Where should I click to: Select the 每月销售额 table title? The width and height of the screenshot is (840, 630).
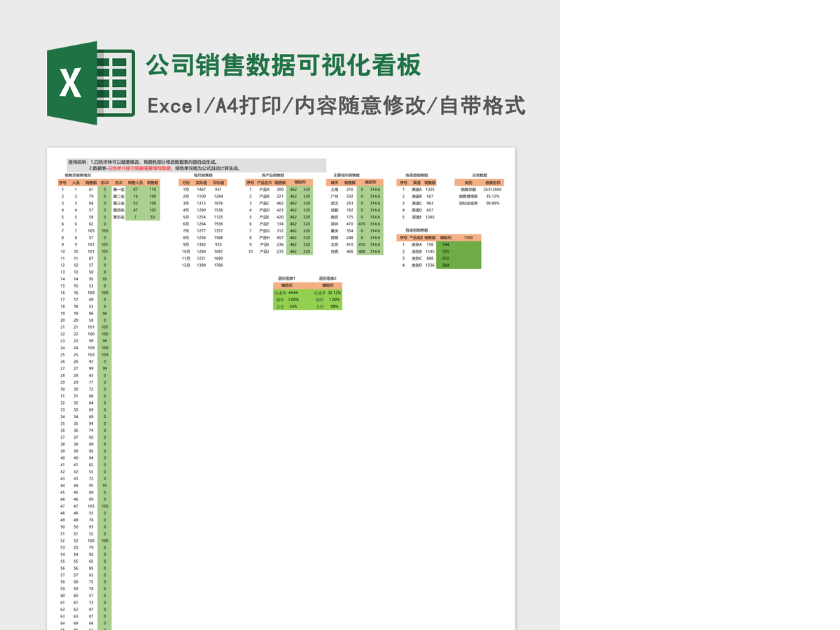point(203,175)
